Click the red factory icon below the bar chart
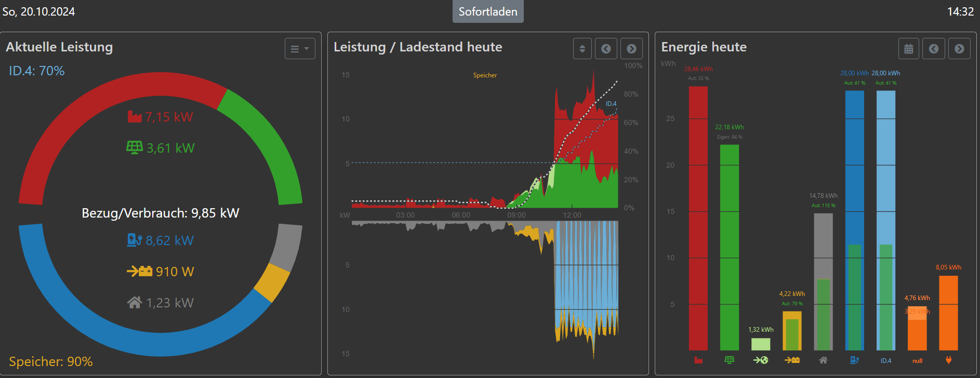 click(698, 360)
